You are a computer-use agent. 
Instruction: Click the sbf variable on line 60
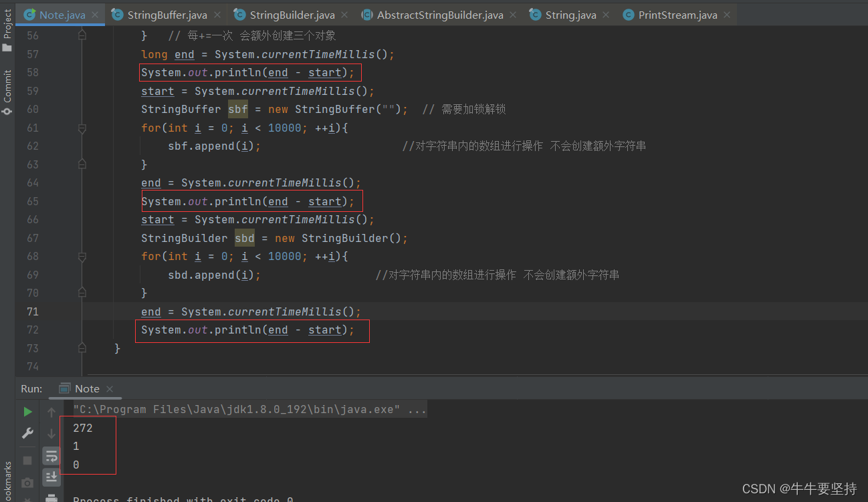(x=238, y=109)
